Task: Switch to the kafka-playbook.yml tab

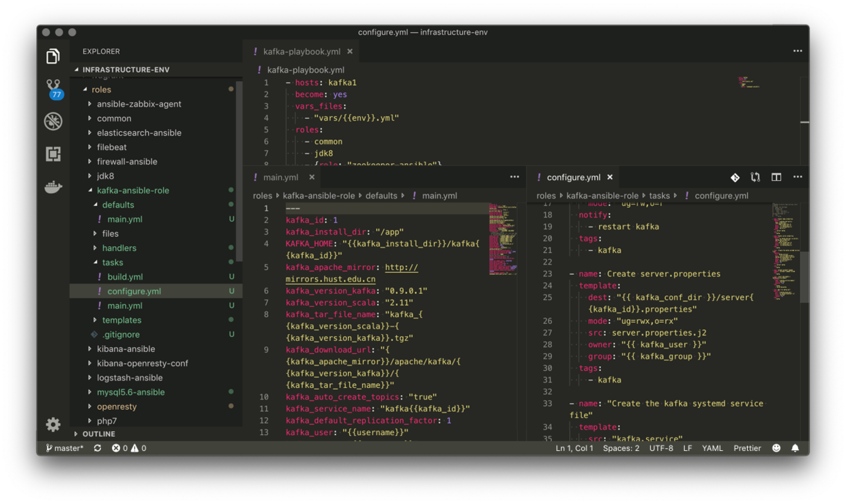Action: click(x=301, y=51)
